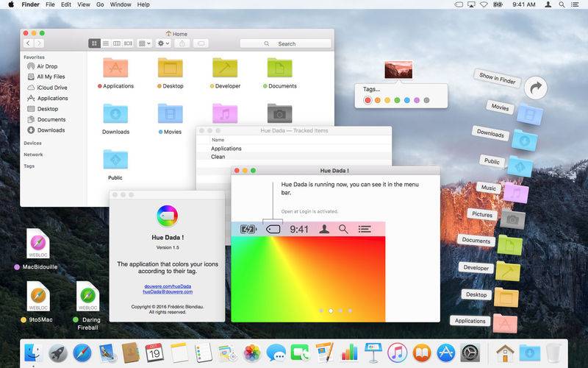Open the Daring Fireball webloc on desktop
588x368 pixels.
pos(87,297)
